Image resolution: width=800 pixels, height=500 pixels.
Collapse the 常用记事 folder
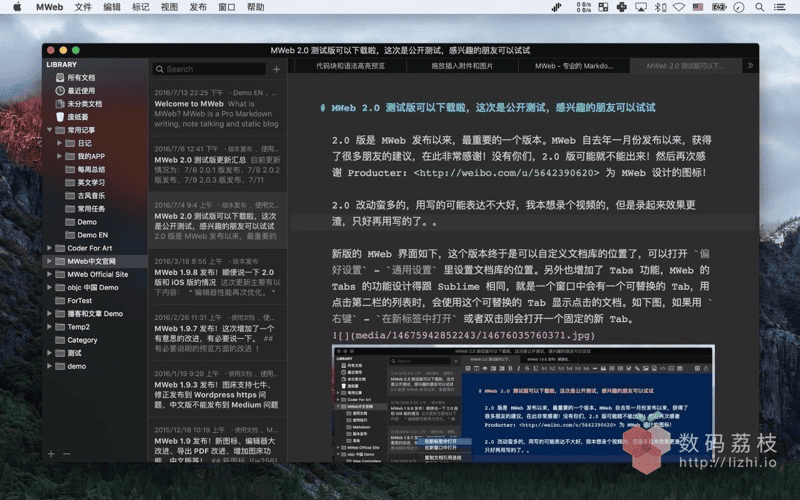tap(49, 130)
